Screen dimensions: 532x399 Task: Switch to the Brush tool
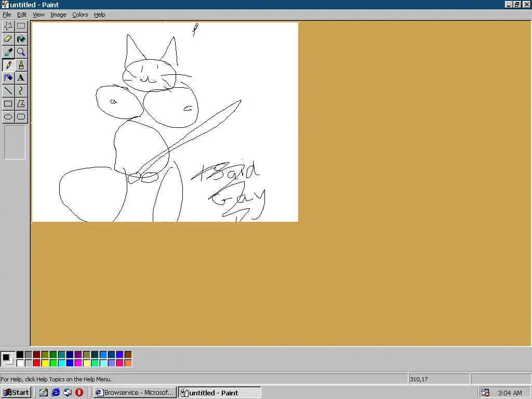point(21,65)
